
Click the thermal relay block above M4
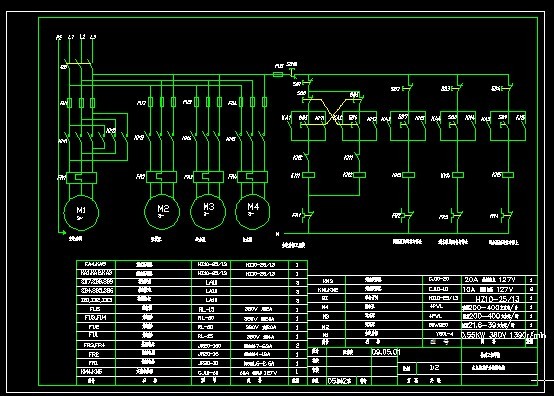coord(253,177)
